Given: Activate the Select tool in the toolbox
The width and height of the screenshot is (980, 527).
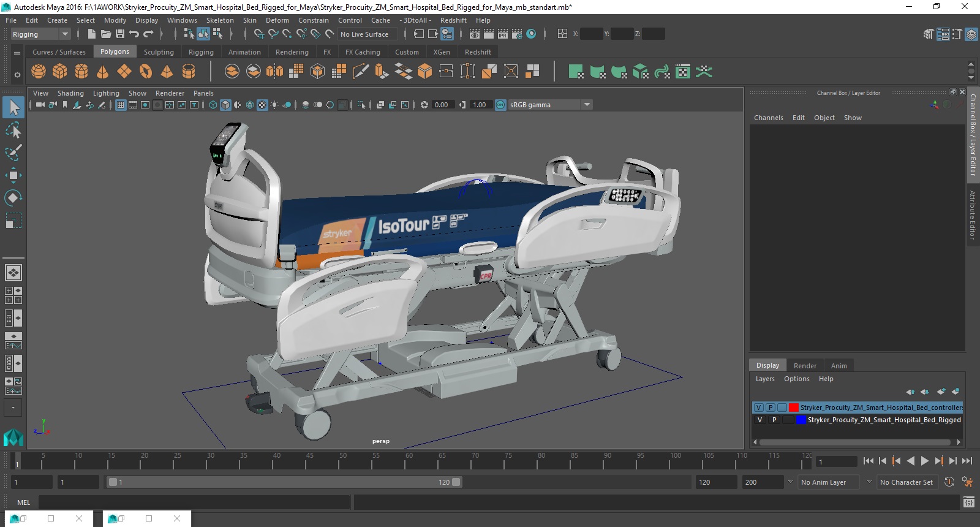Looking at the screenshot, I should click(13, 108).
